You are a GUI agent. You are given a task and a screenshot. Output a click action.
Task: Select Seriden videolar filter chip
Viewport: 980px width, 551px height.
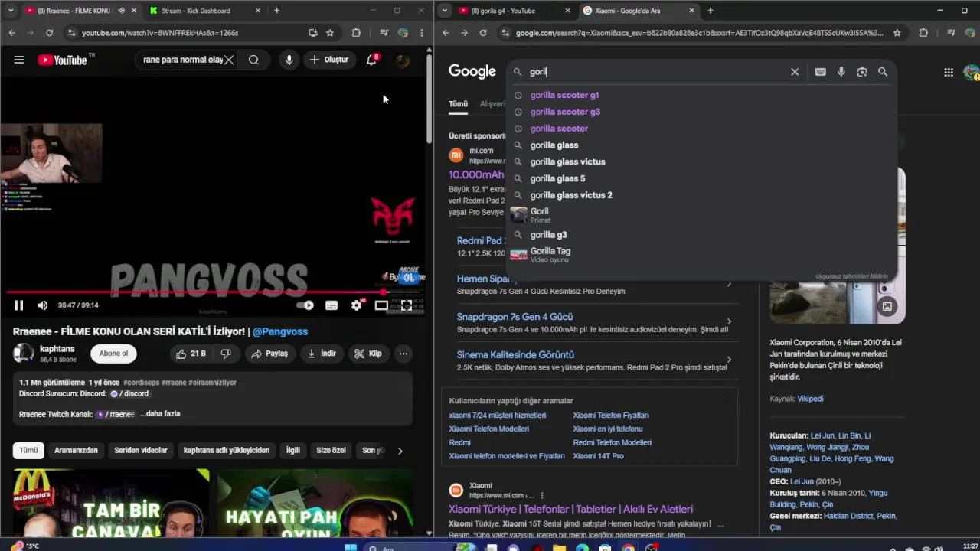coord(141,451)
